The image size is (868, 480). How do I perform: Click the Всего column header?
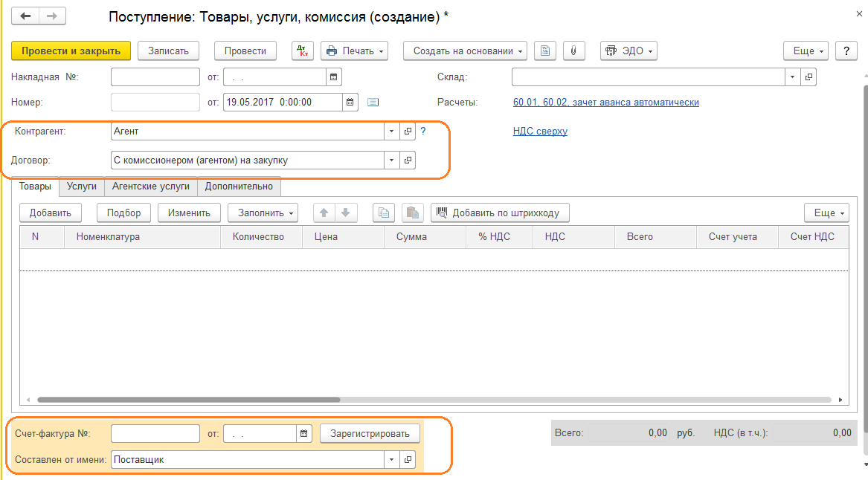[x=655, y=237]
